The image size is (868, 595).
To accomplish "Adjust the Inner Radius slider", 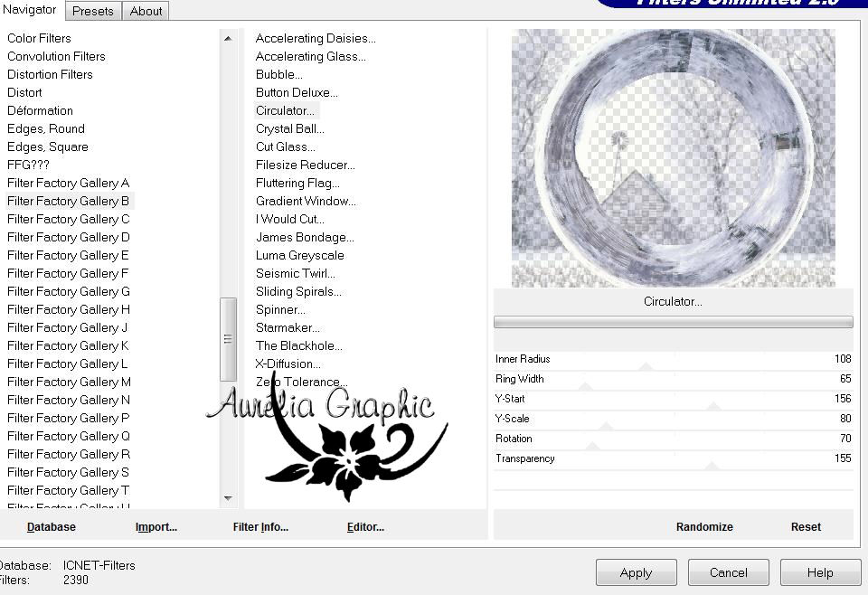I will [646, 366].
